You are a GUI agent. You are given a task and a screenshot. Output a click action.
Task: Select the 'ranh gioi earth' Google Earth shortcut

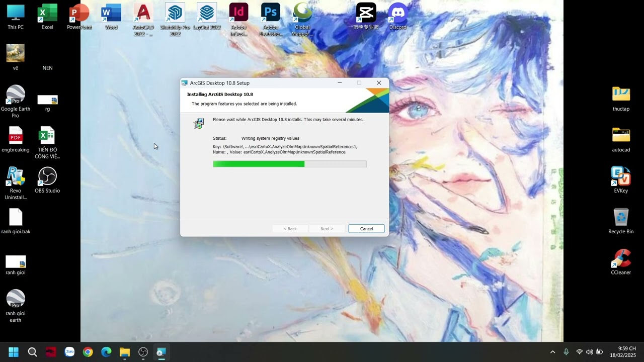coord(16,306)
